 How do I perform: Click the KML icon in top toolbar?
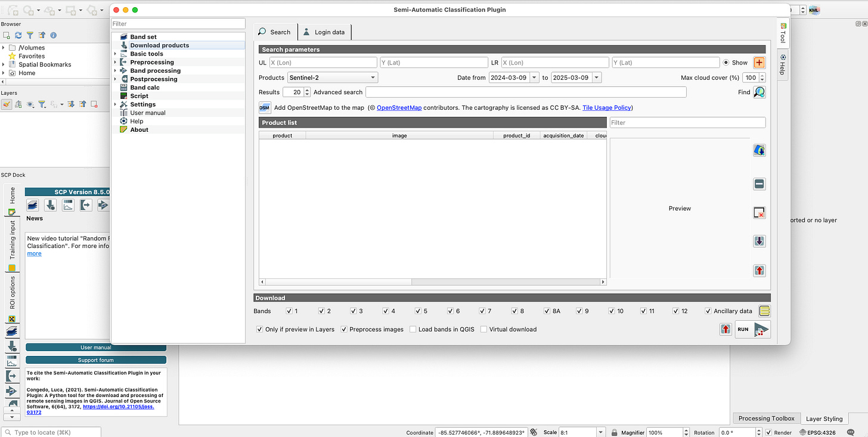pyautogui.click(x=814, y=10)
